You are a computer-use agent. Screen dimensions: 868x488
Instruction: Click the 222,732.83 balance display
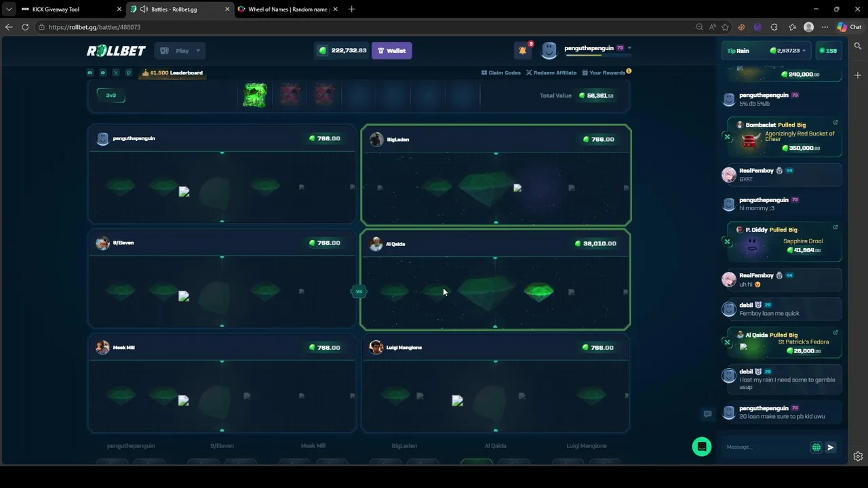click(x=342, y=51)
